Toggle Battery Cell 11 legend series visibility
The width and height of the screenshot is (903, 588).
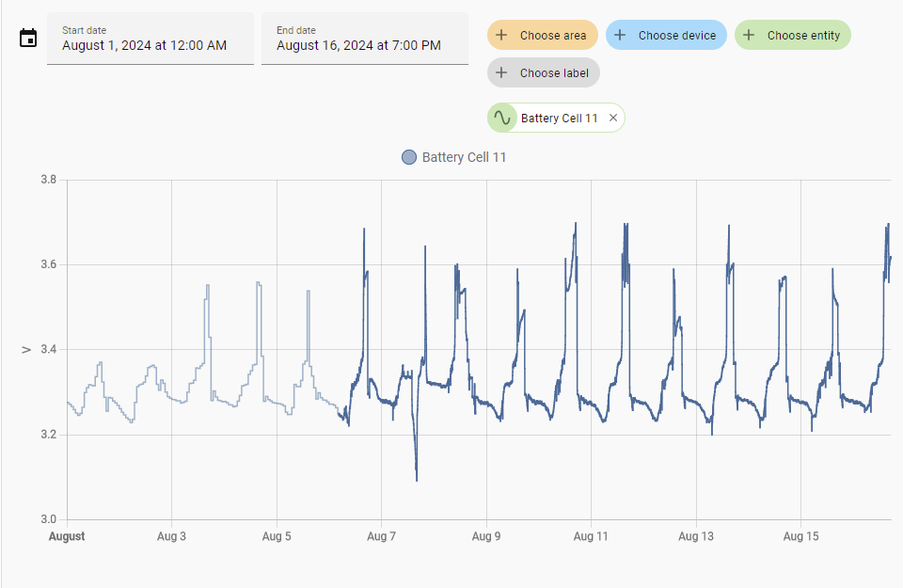pos(453,157)
